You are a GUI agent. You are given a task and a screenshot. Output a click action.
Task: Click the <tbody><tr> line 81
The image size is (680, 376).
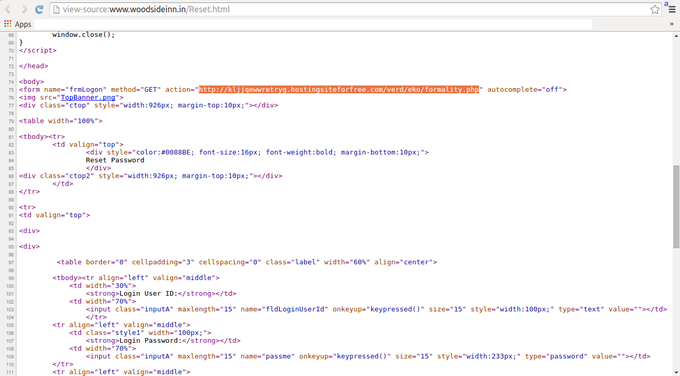tap(42, 137)
